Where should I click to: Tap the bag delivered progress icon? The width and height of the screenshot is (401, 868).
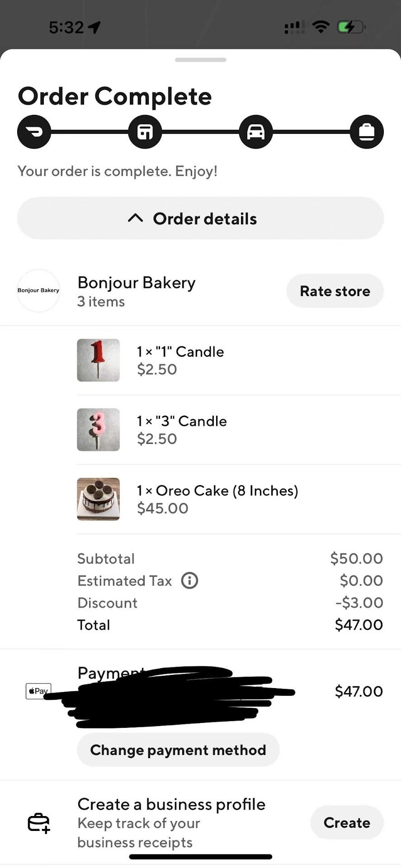[367, 132]
